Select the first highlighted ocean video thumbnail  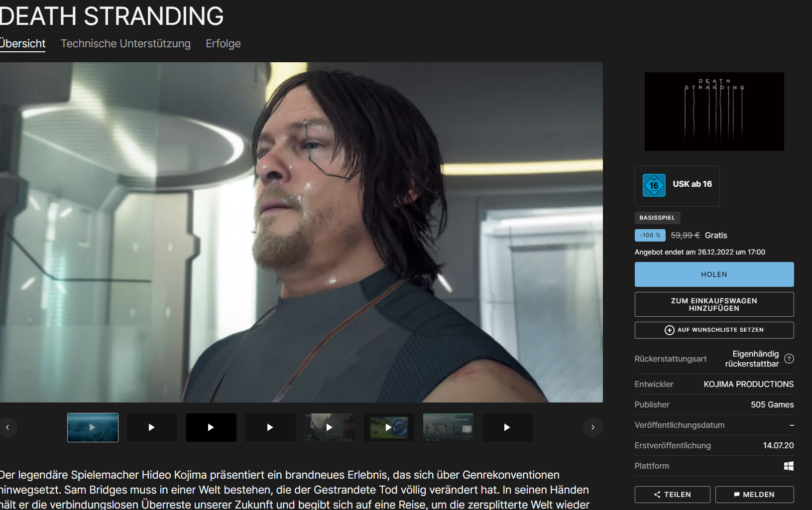click(x=93, y=427)
